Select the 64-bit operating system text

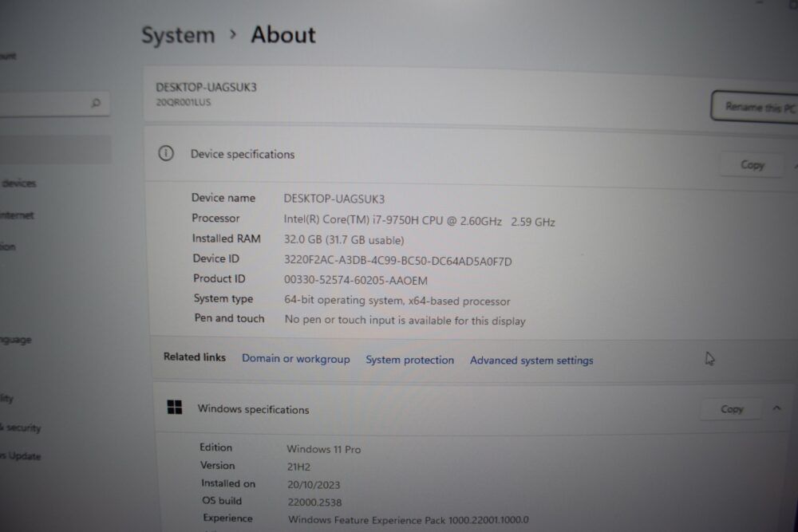(x=397, y=301)
